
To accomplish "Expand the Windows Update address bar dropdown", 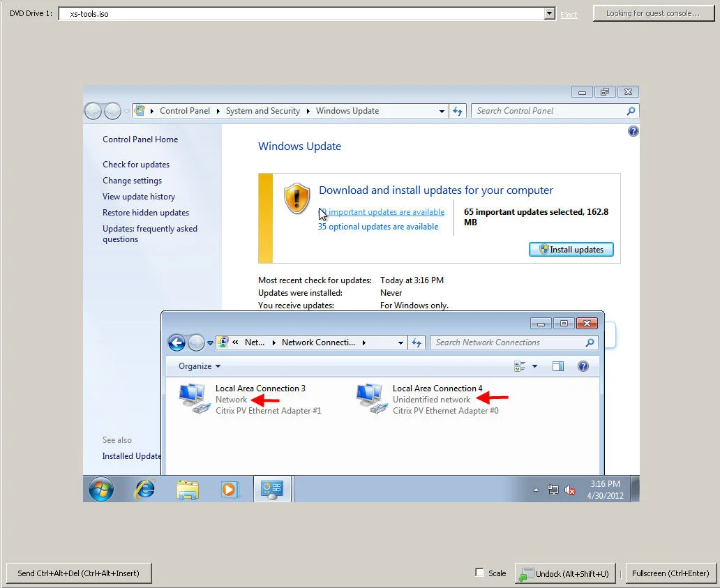I will 442,111.
